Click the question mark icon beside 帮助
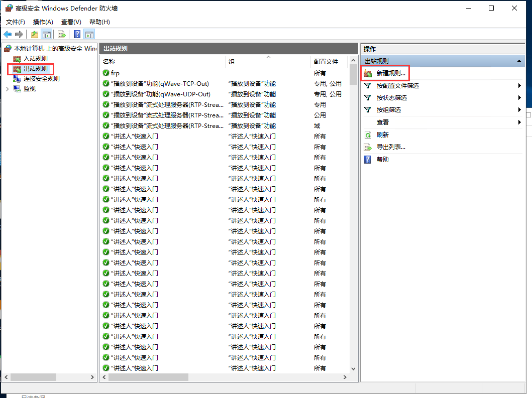This screenshot has height=398, width=532. point(367,159)
